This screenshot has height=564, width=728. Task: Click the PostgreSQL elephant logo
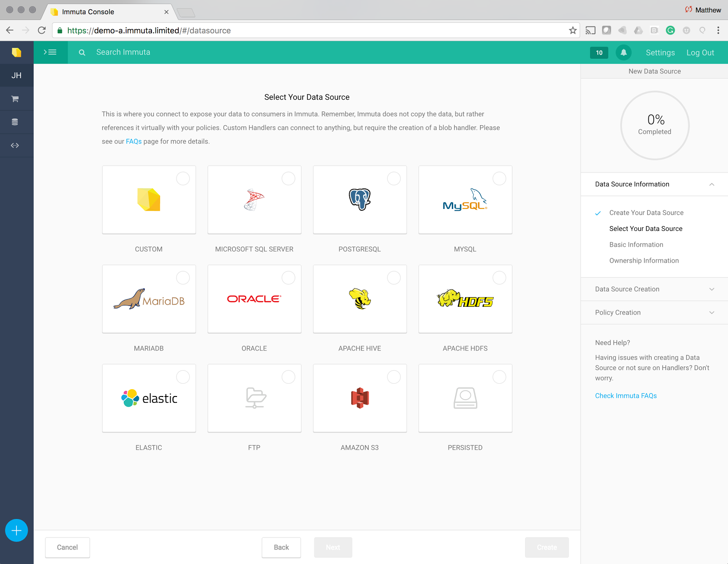pos(359,199)
